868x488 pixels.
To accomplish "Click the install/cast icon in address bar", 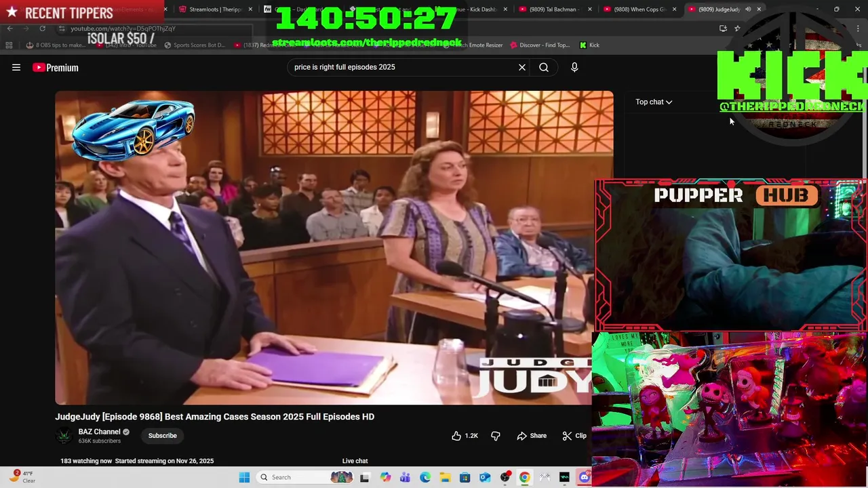I will pyautogui.click(x=723, y=28).
